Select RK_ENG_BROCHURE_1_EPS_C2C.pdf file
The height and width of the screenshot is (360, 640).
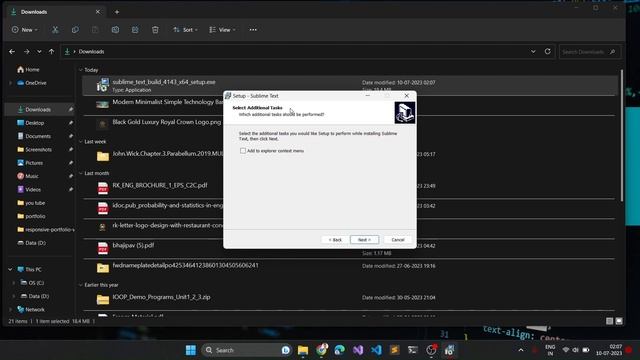pyautogui.click(x=160, y=185)
